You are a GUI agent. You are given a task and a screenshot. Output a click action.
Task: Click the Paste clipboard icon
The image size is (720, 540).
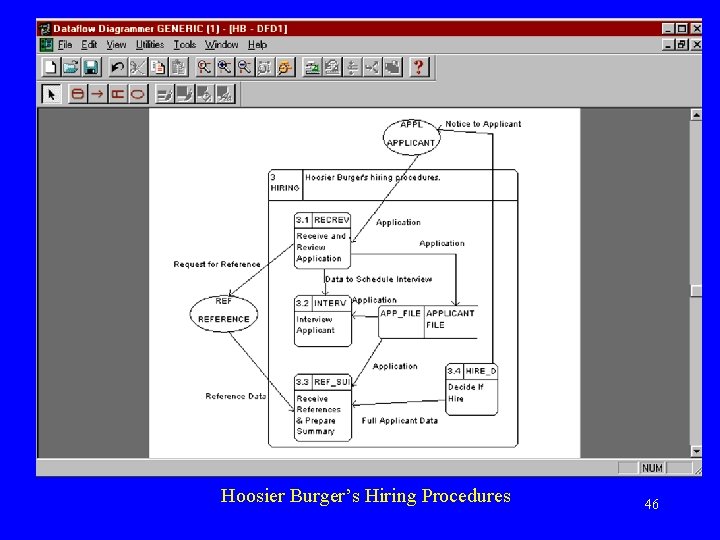(178, 67)
